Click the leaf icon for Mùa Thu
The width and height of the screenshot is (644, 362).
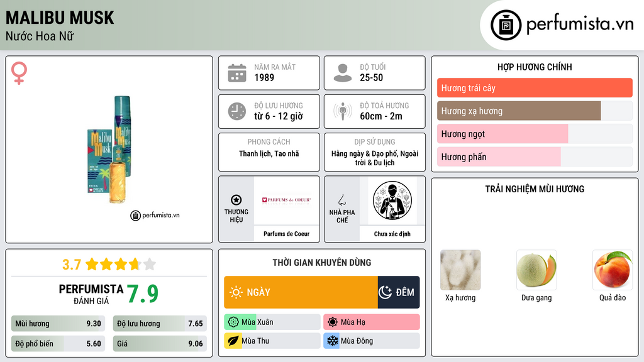pos(233,341)
